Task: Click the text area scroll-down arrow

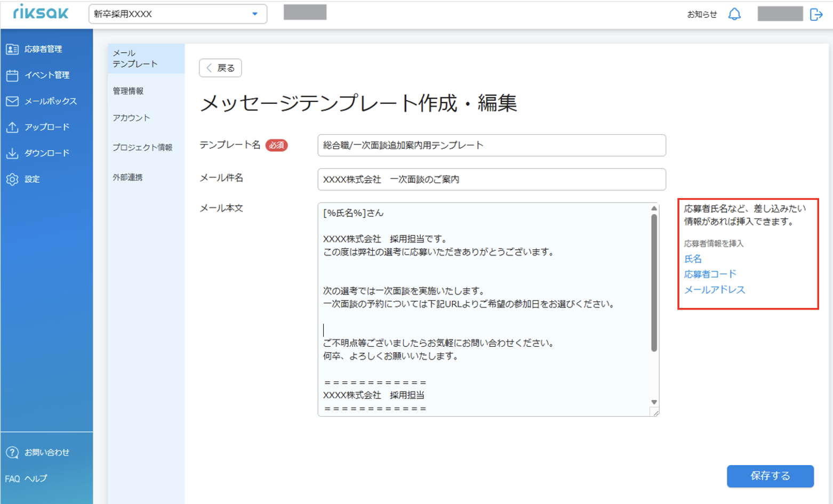Action: 654,402
